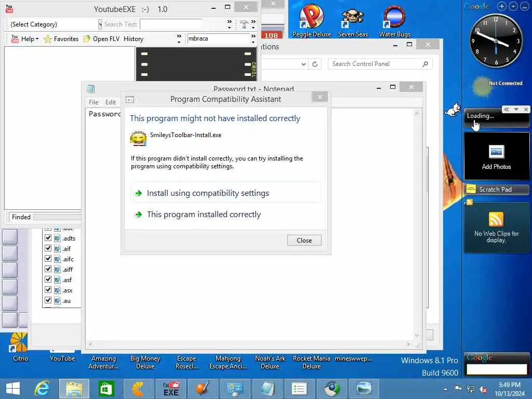
Task: Uncheck the .asx file extension
Action: coord(48,290)
